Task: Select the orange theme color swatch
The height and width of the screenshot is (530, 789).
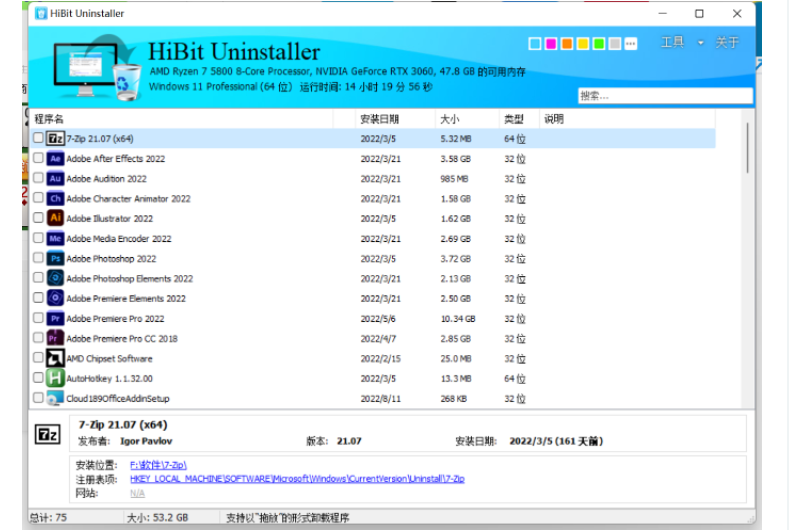Action: (x=567, y=44)
